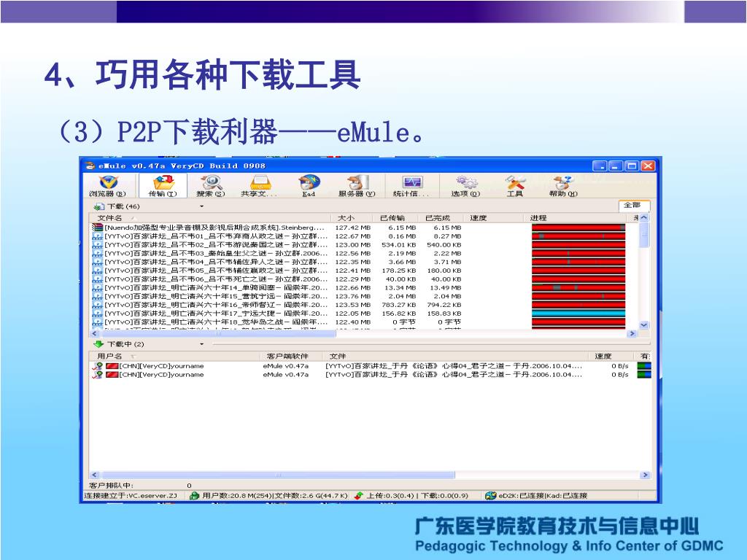Screen dimensions: 747x560
Task: Open the Statistics (统计信) toolbar icon
Action: click(411, 186)
